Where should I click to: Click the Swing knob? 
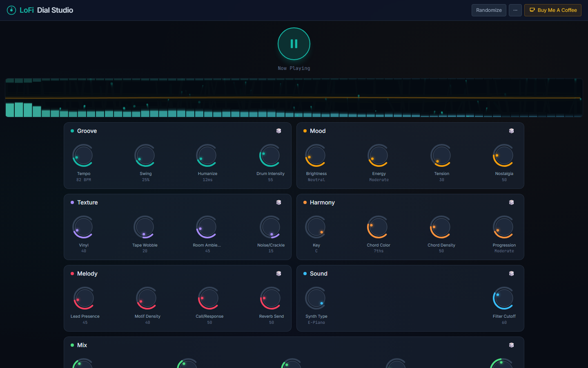[x=146, y=155]
